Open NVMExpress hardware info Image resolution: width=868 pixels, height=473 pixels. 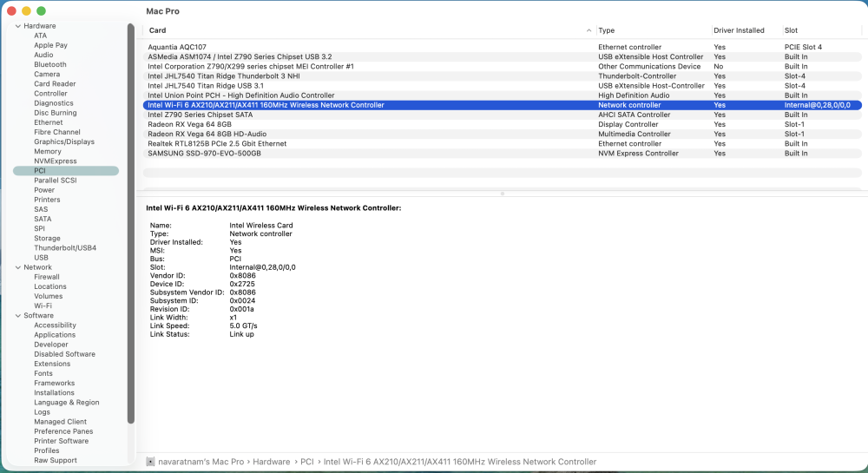pos(56,161)
